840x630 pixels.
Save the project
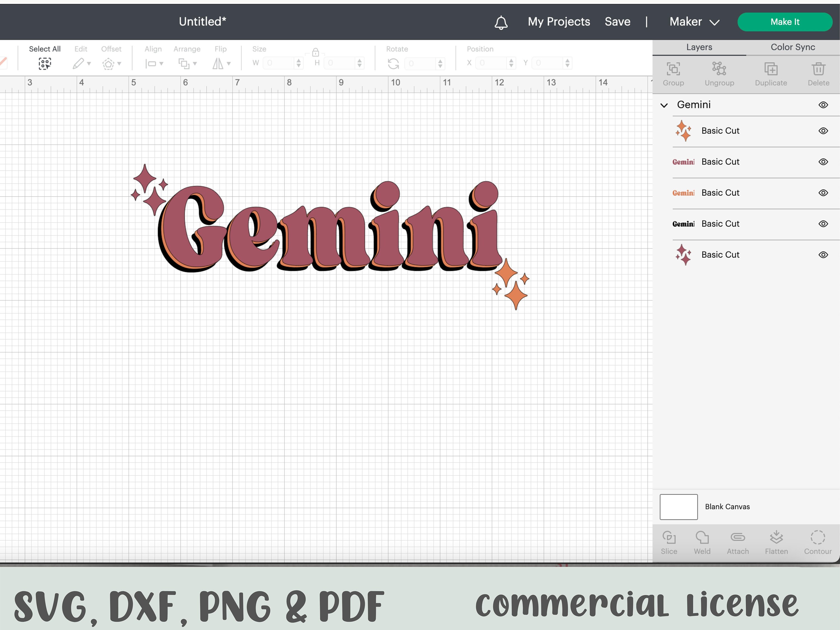click(617, 22)
